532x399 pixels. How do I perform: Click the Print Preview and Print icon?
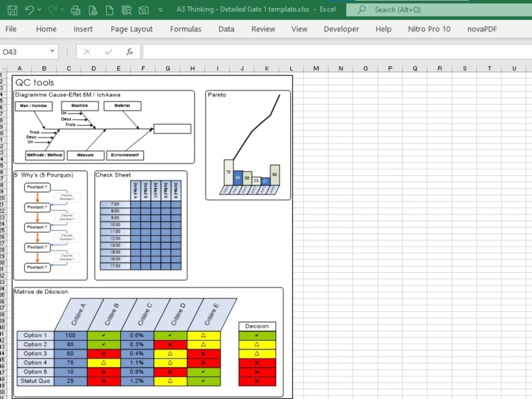pyautogui.click(x=76, y=10)
